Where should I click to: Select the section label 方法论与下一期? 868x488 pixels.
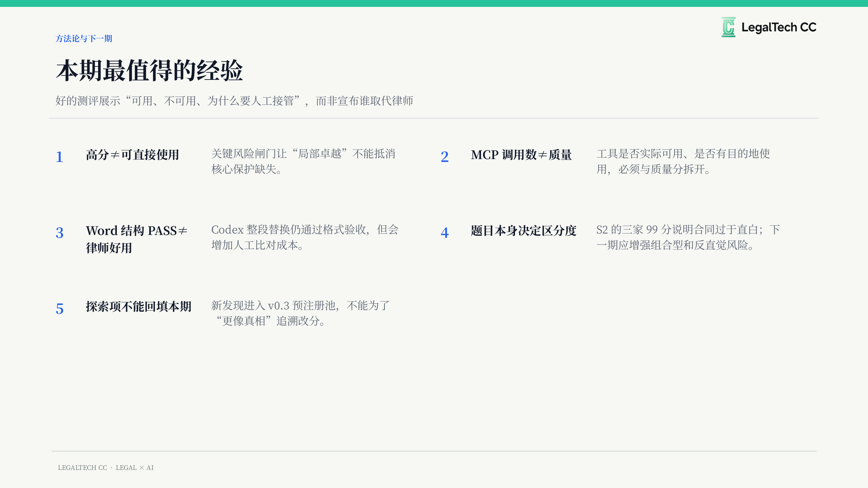(x=84, y=39)
